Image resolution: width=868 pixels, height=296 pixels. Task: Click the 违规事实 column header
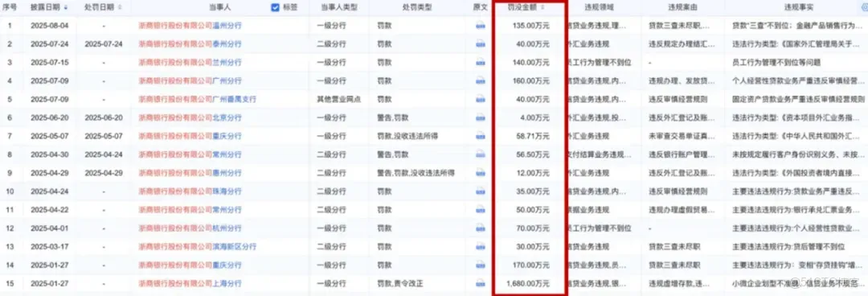tap(798, 8)
